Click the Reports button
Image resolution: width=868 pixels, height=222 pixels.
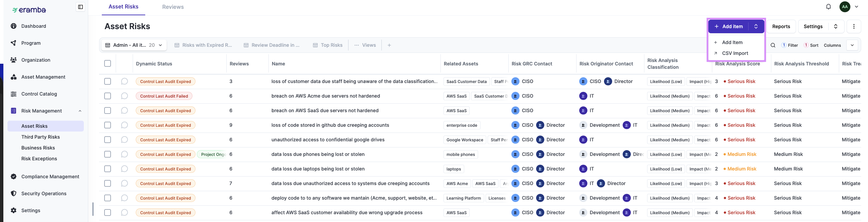click(781, 26)
